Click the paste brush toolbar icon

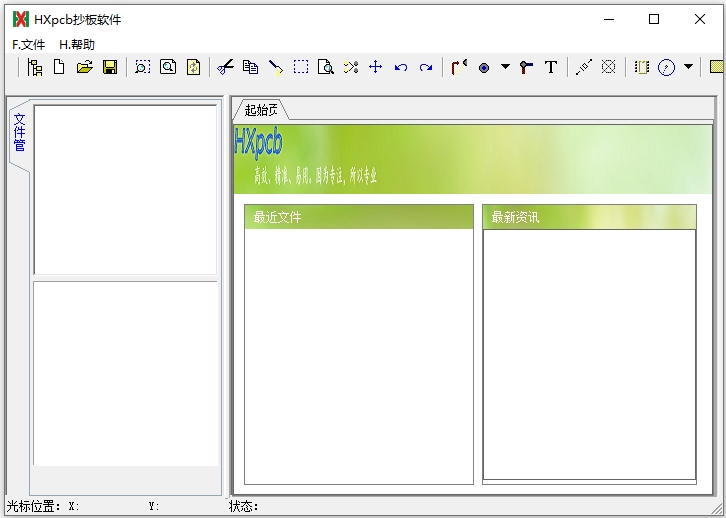(276, 68)
